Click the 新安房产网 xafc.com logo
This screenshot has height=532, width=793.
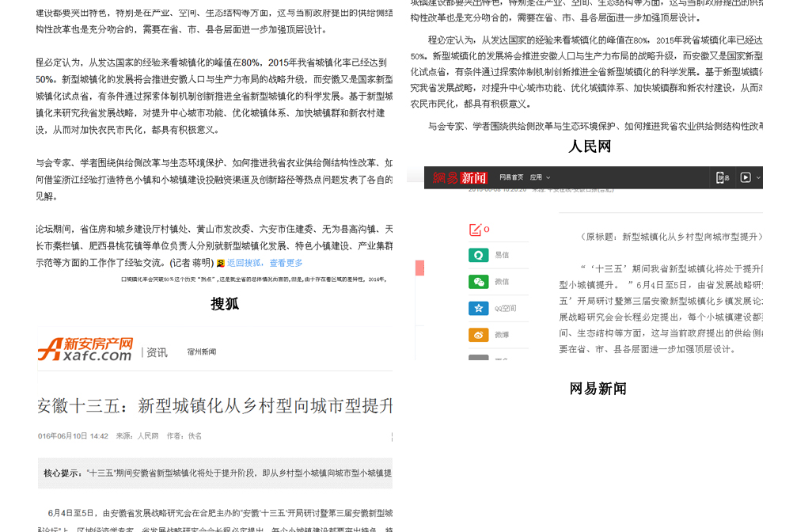pyautogui.click(x=85, y=349)
